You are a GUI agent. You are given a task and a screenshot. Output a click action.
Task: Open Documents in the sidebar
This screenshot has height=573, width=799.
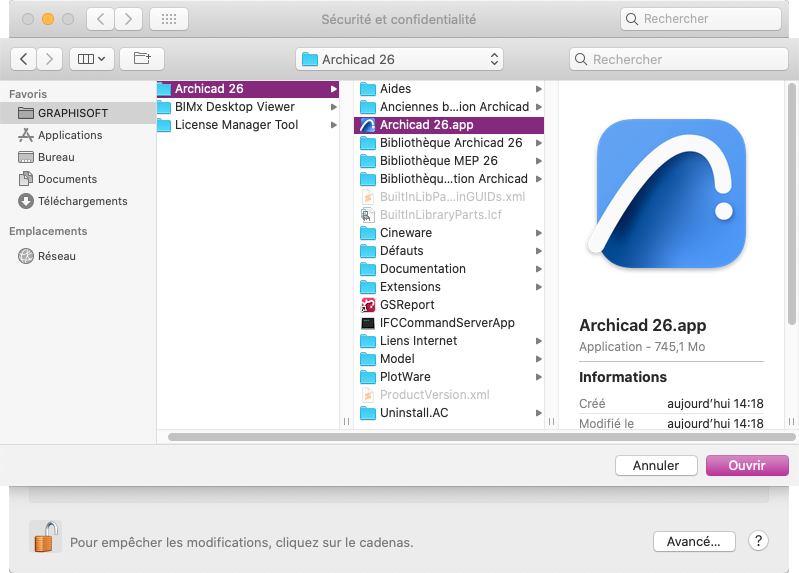tap(67, 179)
